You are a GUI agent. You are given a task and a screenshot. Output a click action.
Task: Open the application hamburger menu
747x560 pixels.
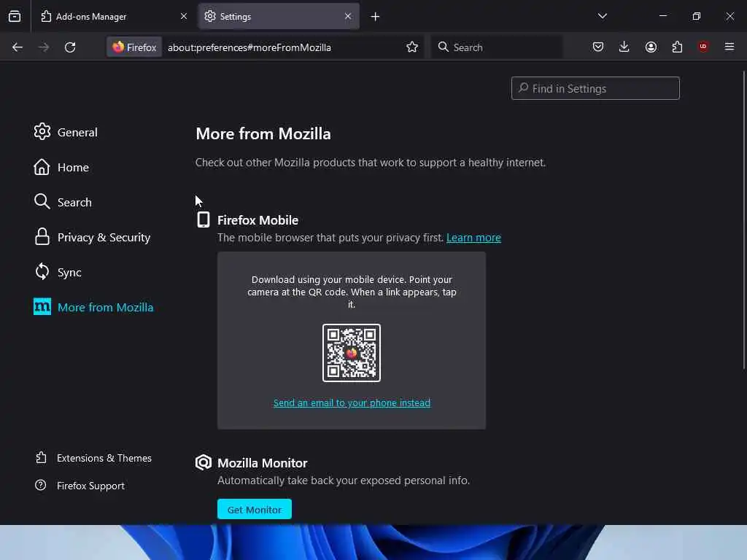click(729, 47)
